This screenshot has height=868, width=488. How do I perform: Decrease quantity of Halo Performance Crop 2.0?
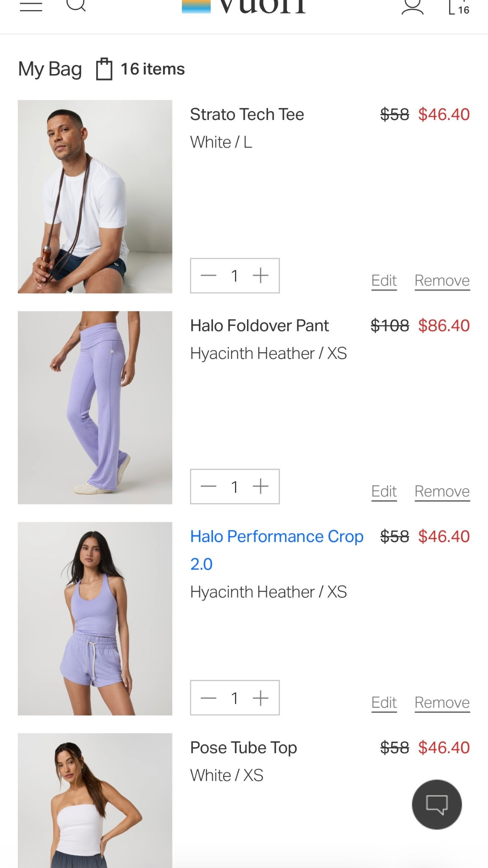(208, 698)
